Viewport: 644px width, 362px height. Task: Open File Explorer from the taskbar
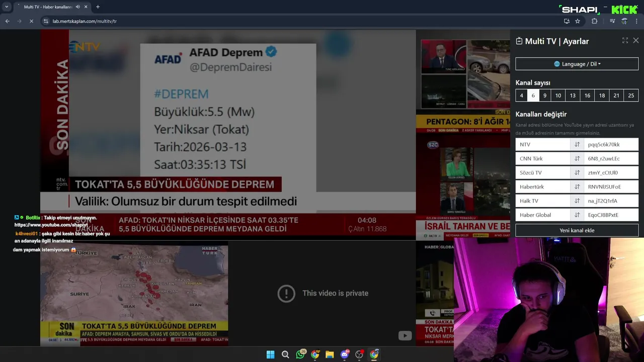330,354
